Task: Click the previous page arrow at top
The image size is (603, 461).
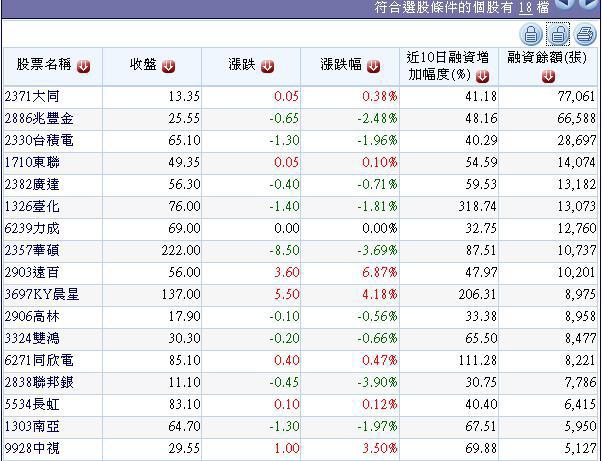Action: coord(564,3)
